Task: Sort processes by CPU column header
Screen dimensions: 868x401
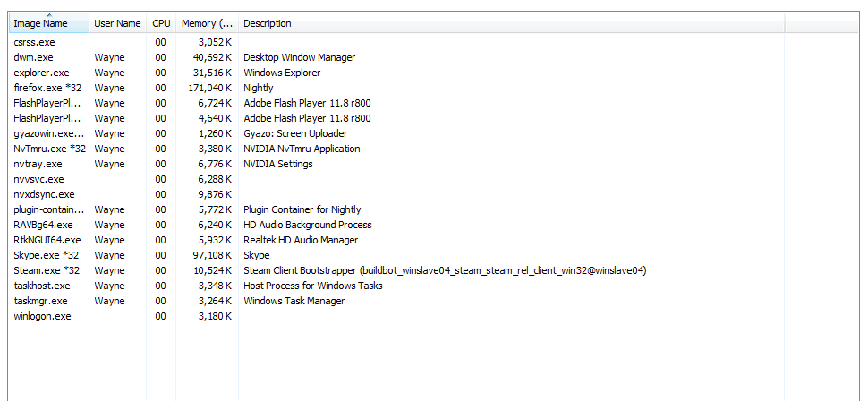Action: 161,23
